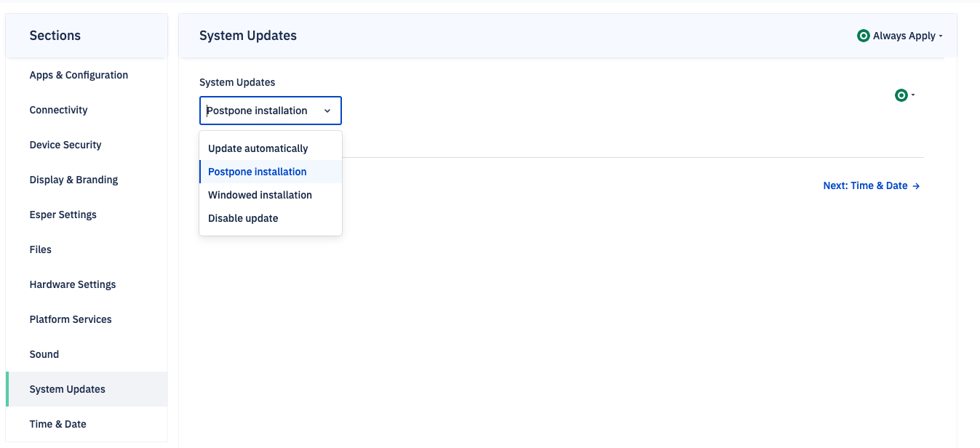Image resolution: width=980 pixels, height=448 pixels.
Task: Open the Files section
Action: 87,249
